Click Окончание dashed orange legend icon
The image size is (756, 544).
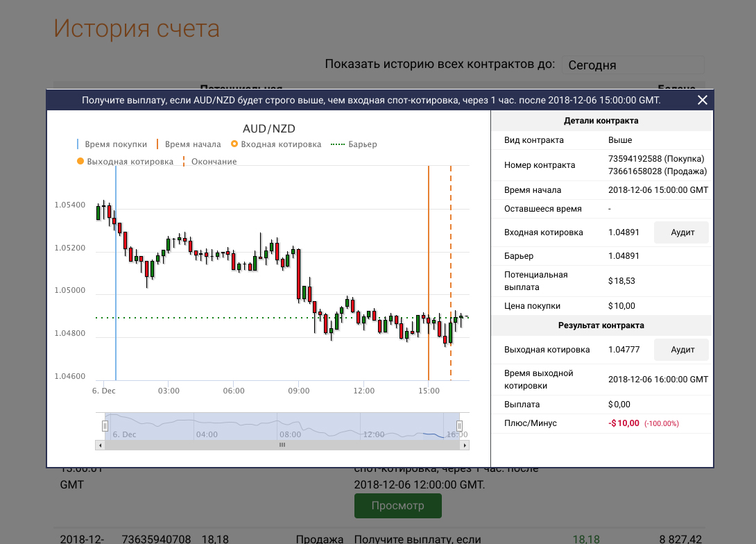(x=184, y=162)
